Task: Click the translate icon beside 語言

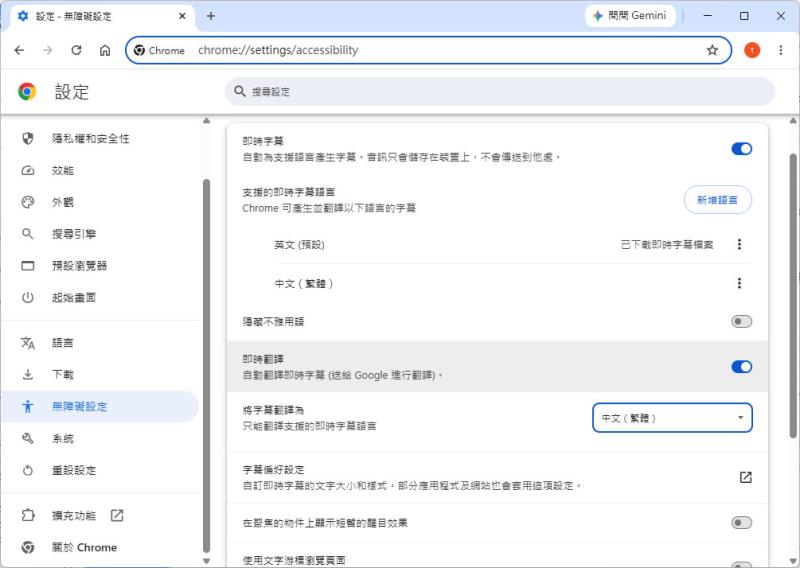Action: click(28, 342)
